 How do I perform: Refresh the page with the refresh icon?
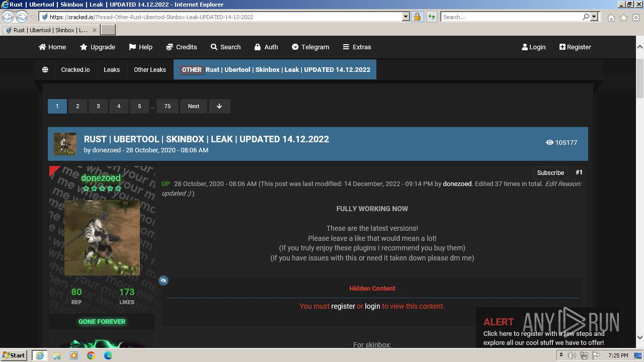431,17
